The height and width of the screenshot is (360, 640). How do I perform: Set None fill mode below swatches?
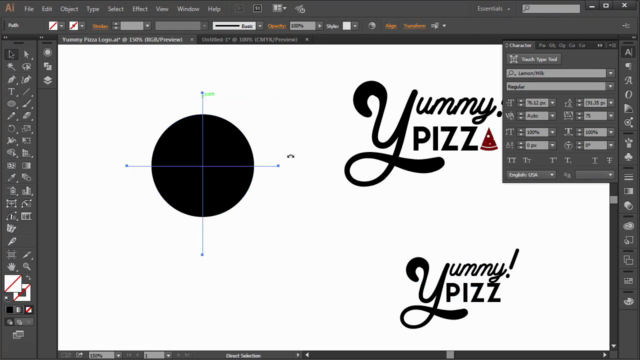(x=29, y=310)
